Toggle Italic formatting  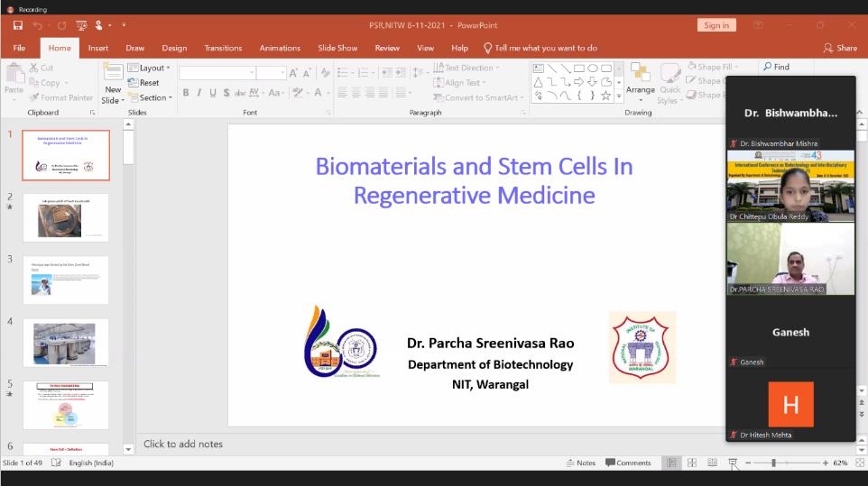199,93
